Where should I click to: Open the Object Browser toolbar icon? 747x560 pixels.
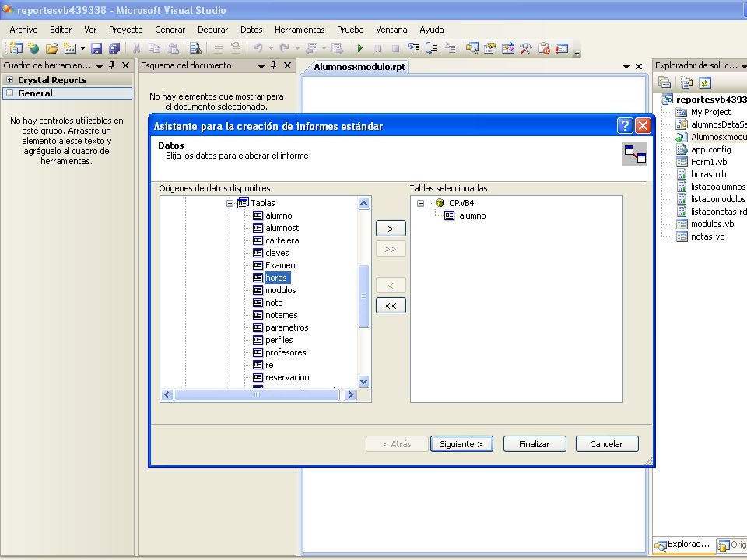pos(508,48)
